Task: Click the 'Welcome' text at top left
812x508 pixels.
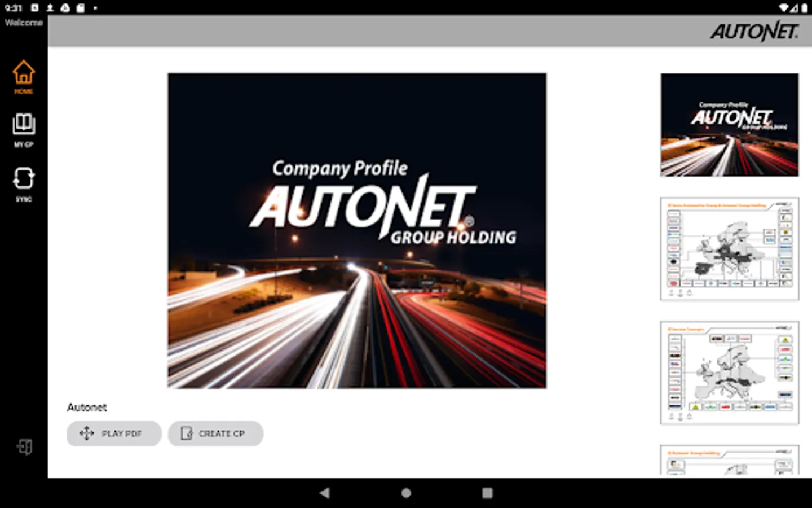Action: 24,23
